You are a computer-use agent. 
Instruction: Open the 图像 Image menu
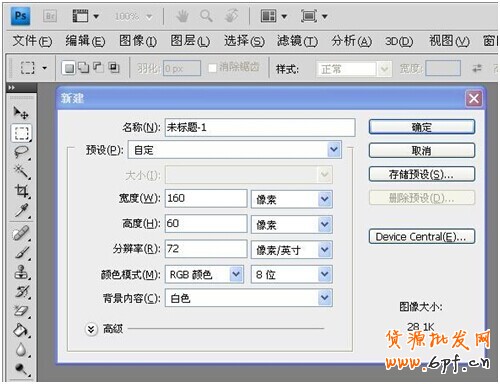[x=138, y=41]
